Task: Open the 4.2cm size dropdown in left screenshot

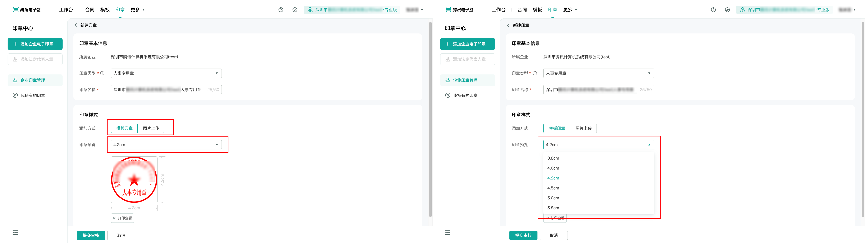Action: pos(166,145)
